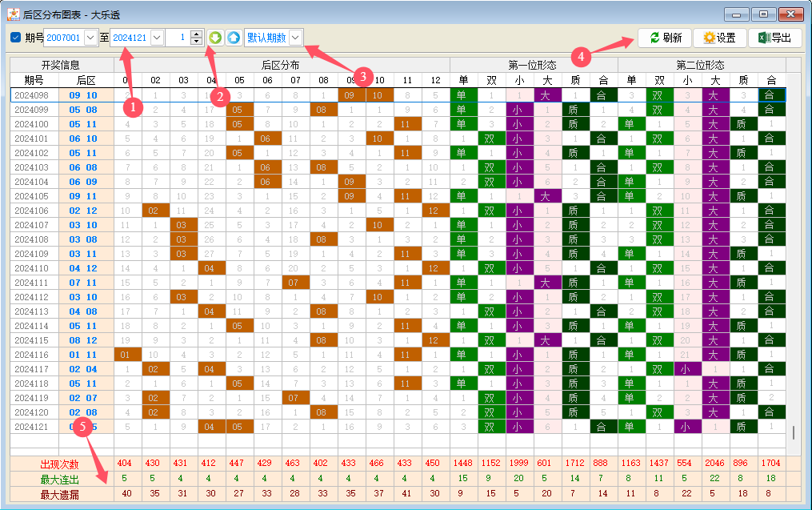This screenshot has width=812, height=510.
Task: Click the 导出 export button
Action: click(x=775, y=38)
